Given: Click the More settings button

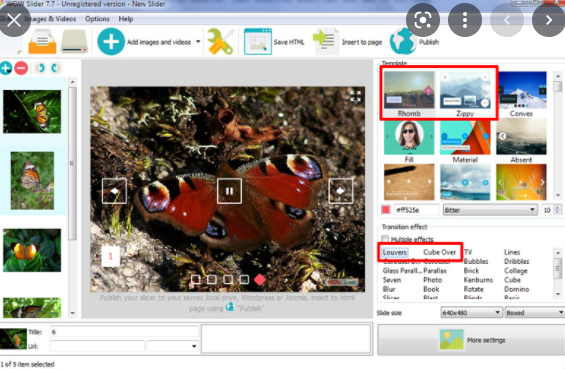Looking at the screenshot, I should pos(471,340).
